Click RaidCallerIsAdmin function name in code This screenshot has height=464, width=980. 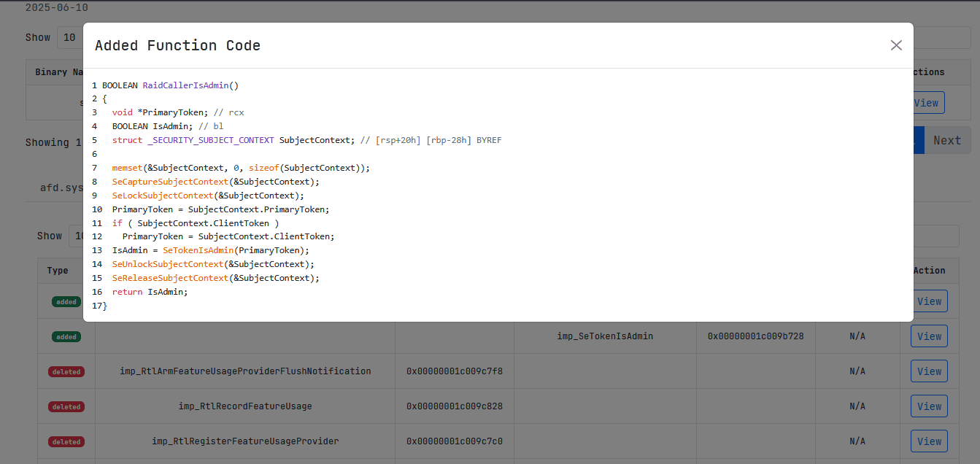pyautogui.click(x=185, y=85)
